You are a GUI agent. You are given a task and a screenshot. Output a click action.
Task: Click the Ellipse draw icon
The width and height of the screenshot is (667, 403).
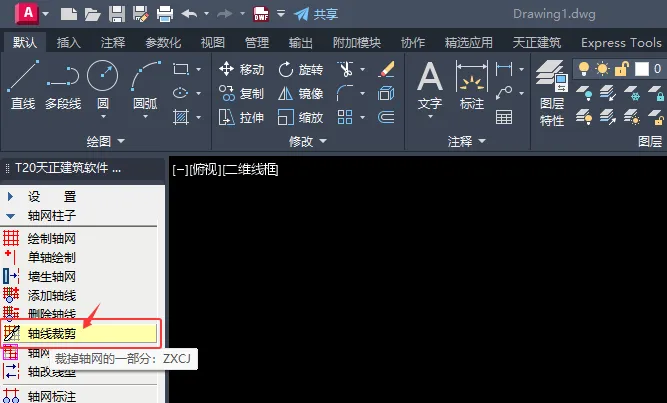click(x=181, y=93)
